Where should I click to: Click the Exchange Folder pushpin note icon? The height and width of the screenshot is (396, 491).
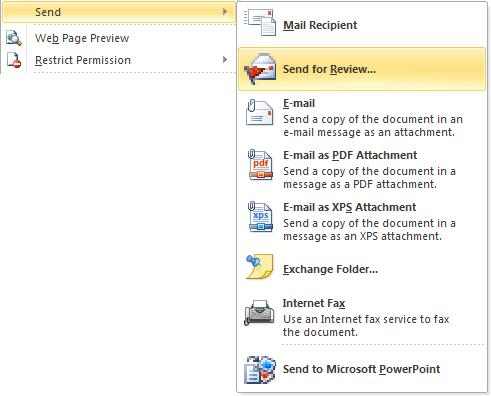pyautogui.click(x=260, y=266)
